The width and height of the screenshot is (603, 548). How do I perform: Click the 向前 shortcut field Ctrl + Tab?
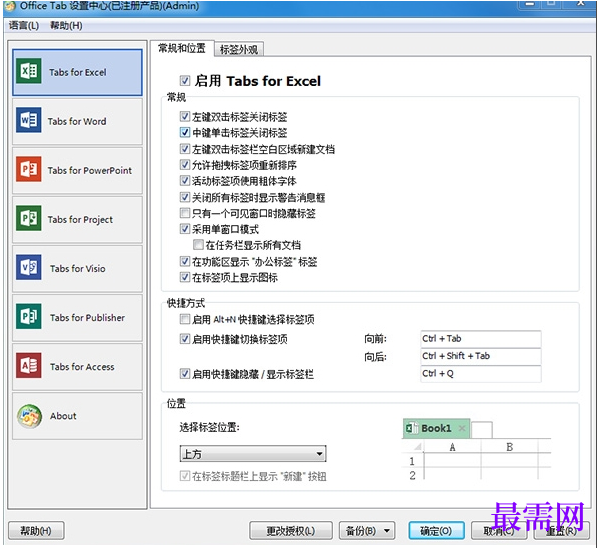click(x=481, y=339)
